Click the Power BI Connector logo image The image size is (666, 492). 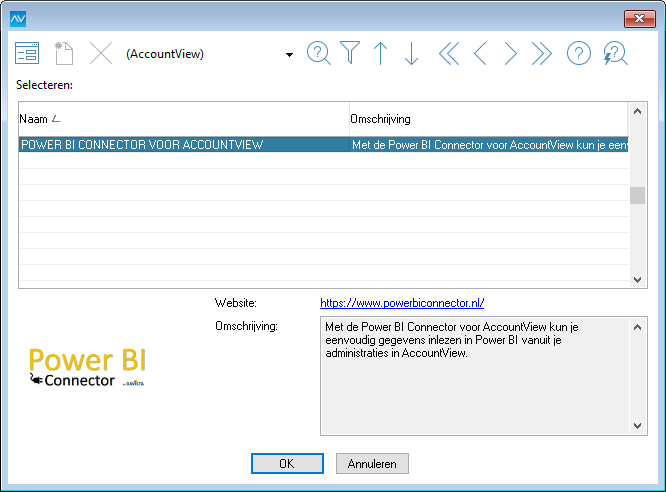(x=87, y=367)
